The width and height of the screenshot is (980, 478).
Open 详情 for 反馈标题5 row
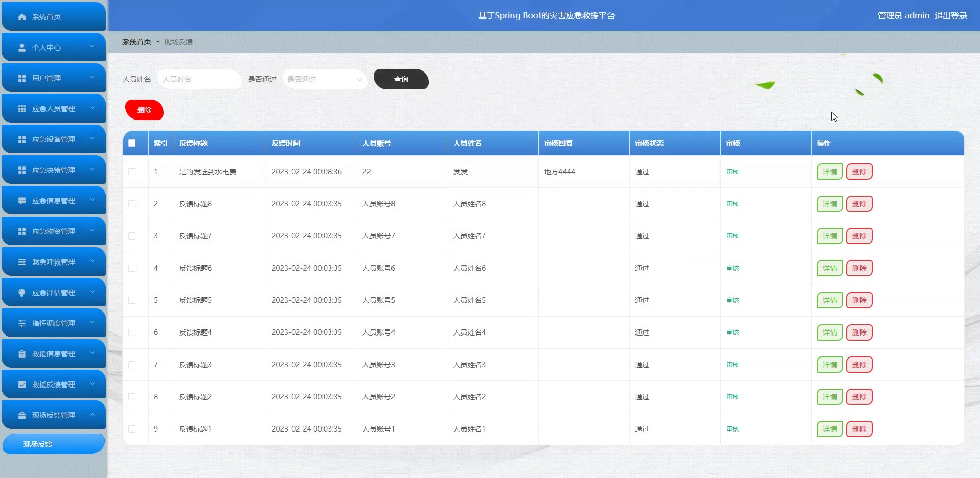830,300
